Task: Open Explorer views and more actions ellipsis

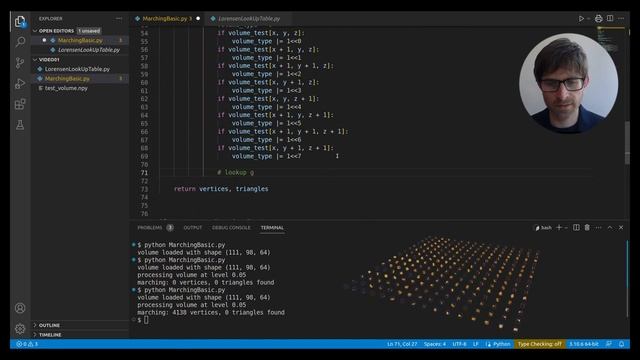Action: click(119, 18)
